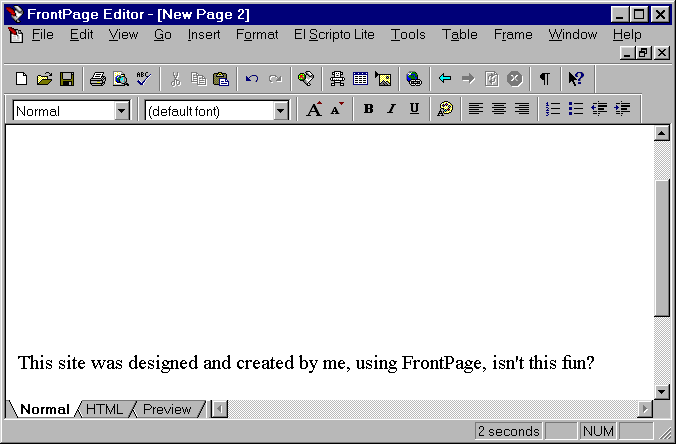Open the Window menu
This screenshot has height=444, width=676.
coord(573,34)
